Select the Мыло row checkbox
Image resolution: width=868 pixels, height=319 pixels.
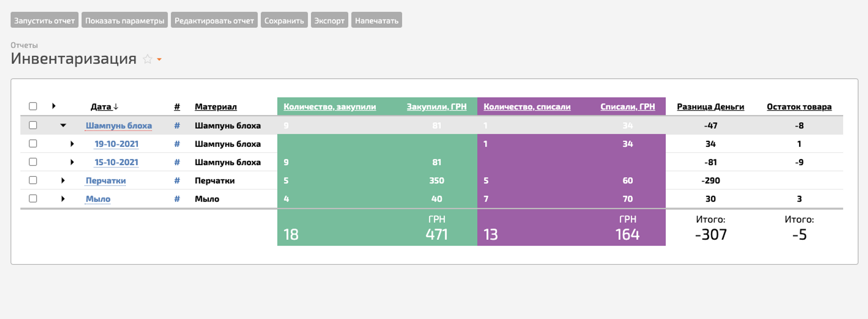33,199
